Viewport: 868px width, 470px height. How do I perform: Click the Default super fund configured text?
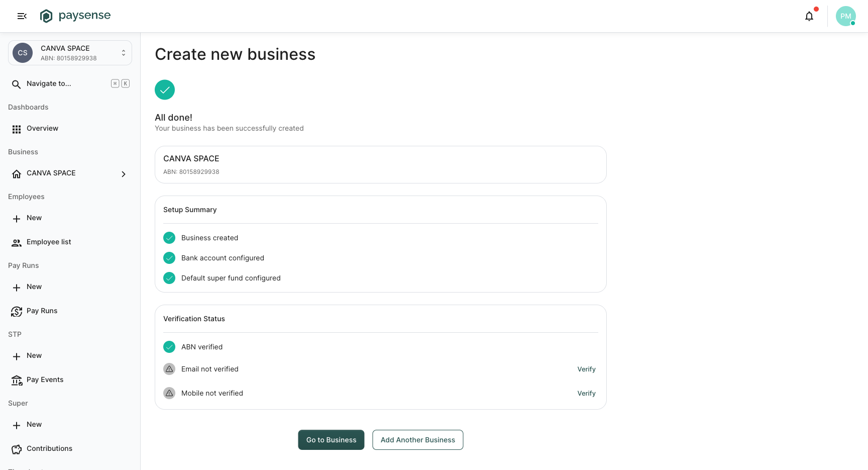click(x=231, y=278)
